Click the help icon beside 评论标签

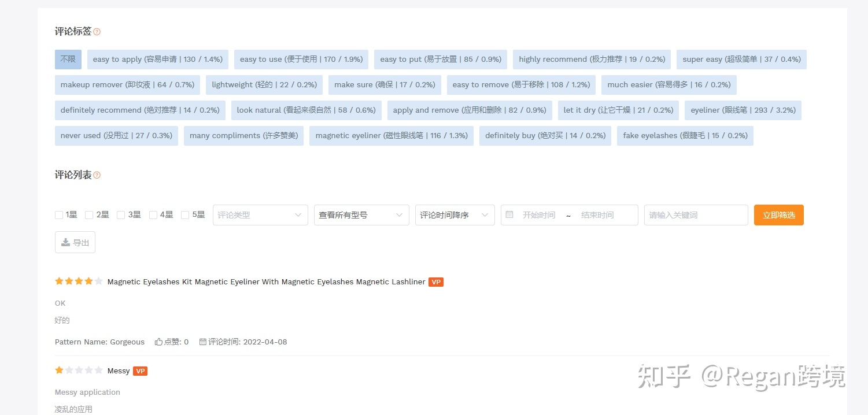tap(97, 32)
